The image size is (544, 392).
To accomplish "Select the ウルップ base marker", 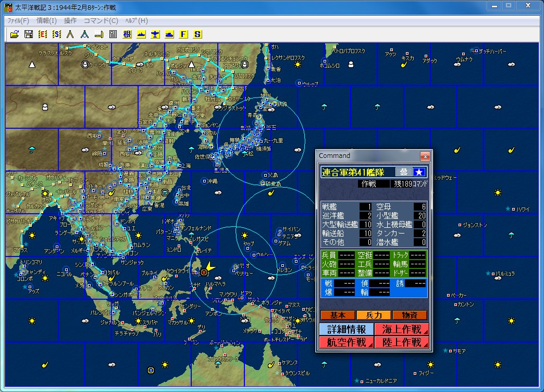I will pos(299,83).
